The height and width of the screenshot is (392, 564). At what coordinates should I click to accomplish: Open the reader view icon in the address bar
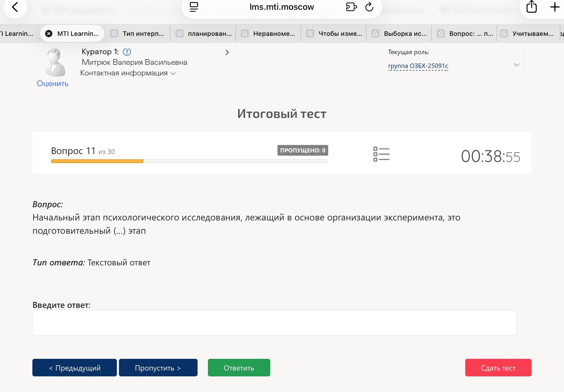coord(194,7)
